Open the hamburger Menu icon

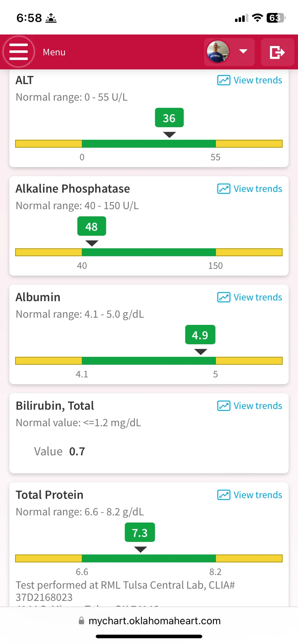pyautogui.click(x=19, y=52)
